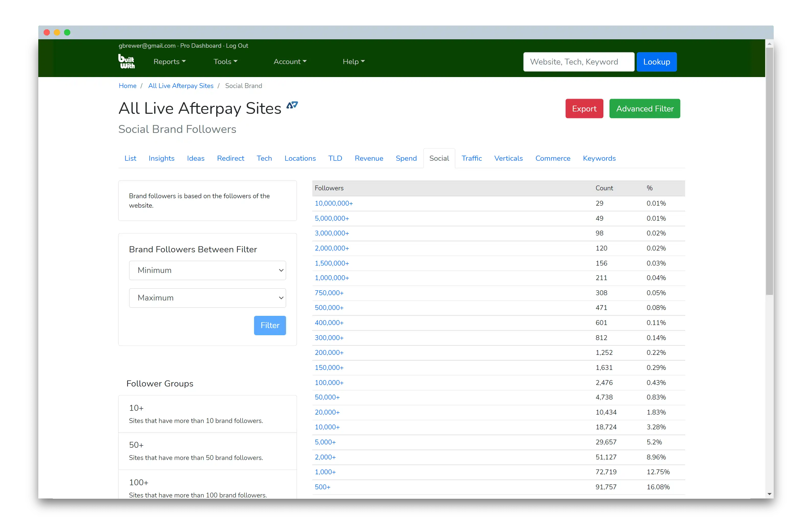Open the 100,000+ followers link
The image size is (812, 524).
click(329, 382)
